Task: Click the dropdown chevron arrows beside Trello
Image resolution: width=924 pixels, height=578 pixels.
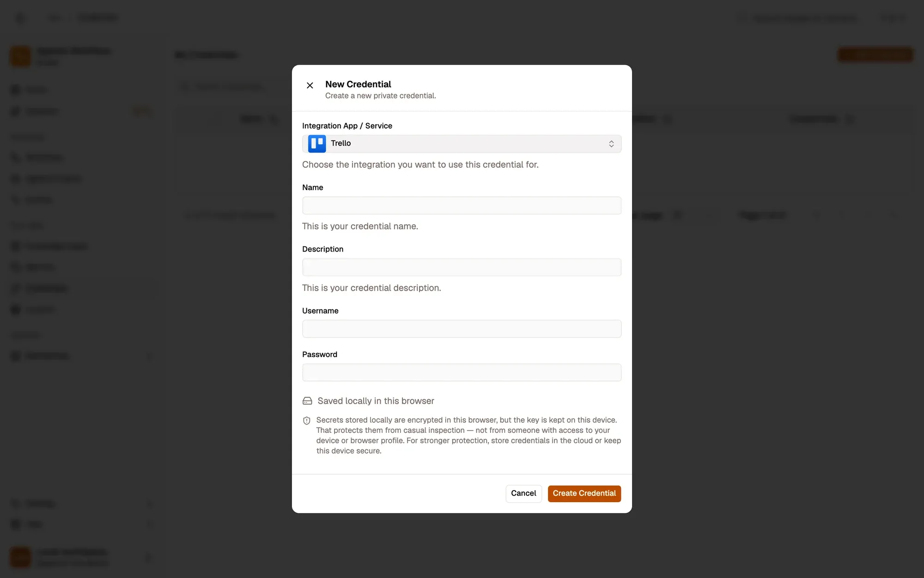Action: coord(611,144)
